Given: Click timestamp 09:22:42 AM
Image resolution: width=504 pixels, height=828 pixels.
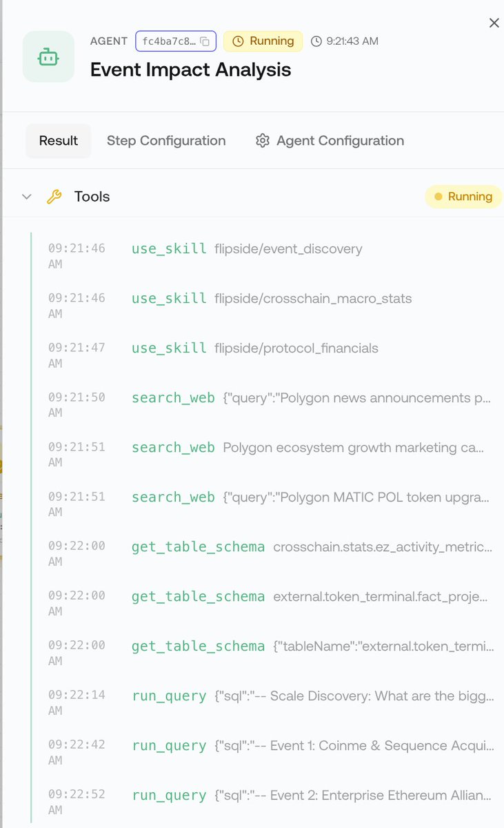Looking at the screenshot, I should [77, 752].
